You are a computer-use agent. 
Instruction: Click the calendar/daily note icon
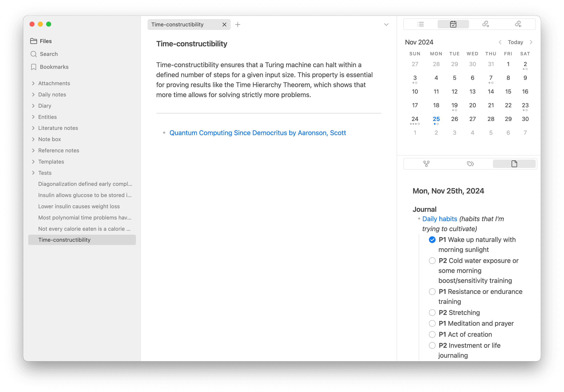(x=453, y=24)
